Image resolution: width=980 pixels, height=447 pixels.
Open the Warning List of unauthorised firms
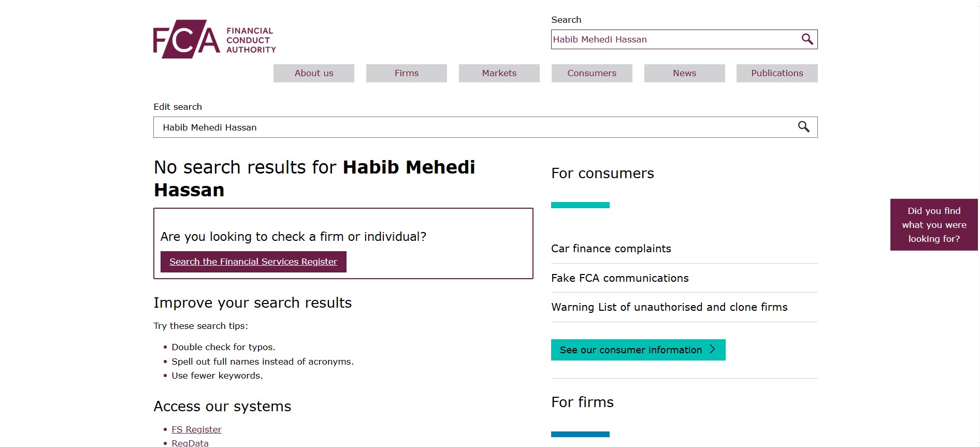[x=669, y=307]
